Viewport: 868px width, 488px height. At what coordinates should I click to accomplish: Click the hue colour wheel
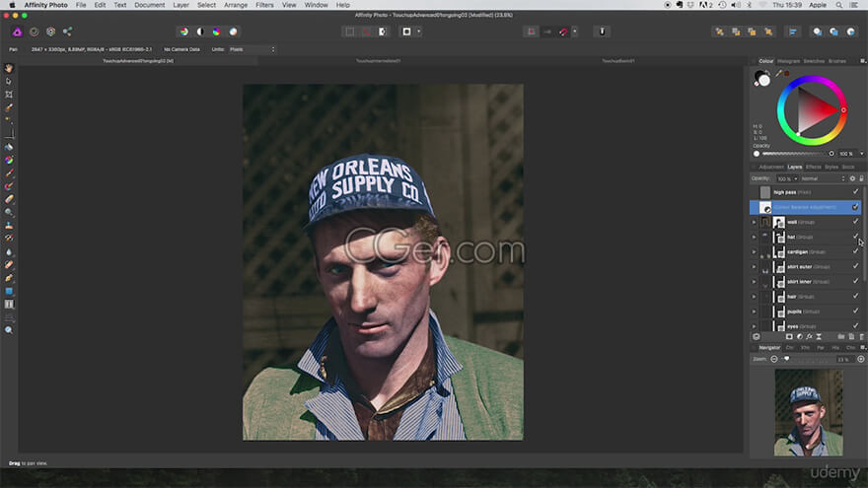(x=812, y=110)
